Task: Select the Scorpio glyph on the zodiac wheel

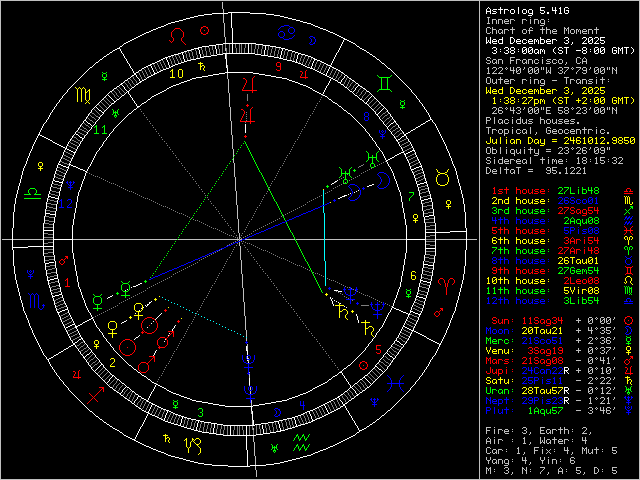Action: click(36, 301)
